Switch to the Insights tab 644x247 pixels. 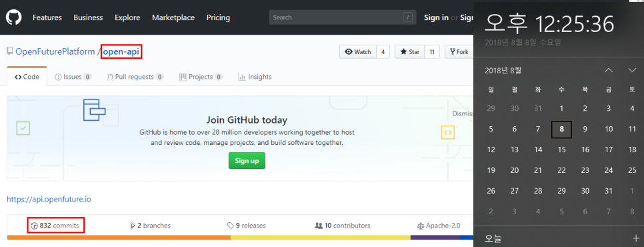[x=255, y=77]
